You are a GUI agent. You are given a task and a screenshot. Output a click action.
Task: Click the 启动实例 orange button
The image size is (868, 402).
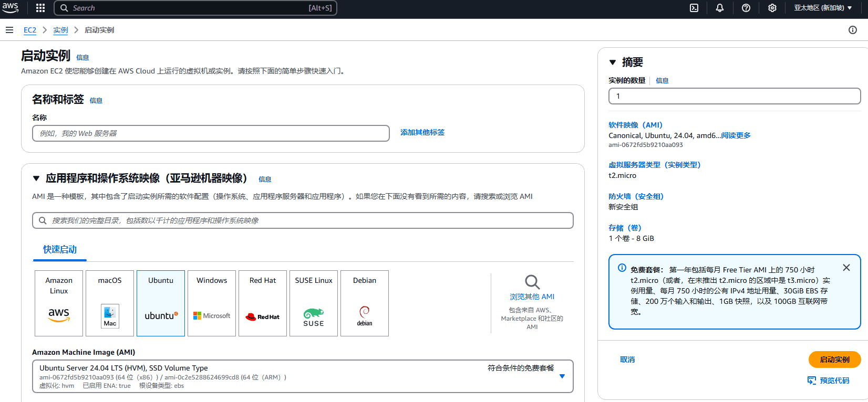(x=835, y=359)
